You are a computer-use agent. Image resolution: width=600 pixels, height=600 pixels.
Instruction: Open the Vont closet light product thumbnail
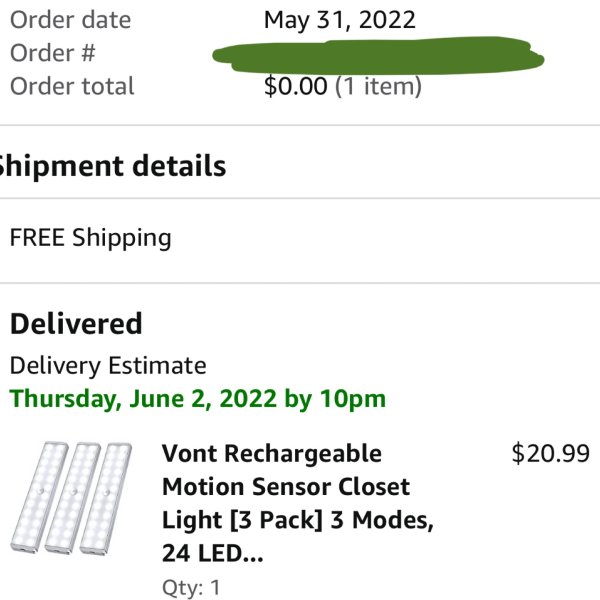[x=72, y=498]
